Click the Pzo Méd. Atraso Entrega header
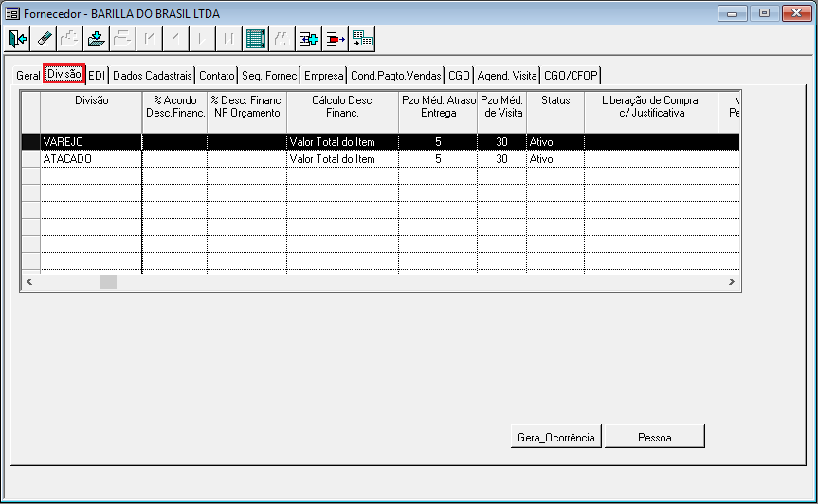This screenshot has height=504, width=818. [x=438, y=112]
